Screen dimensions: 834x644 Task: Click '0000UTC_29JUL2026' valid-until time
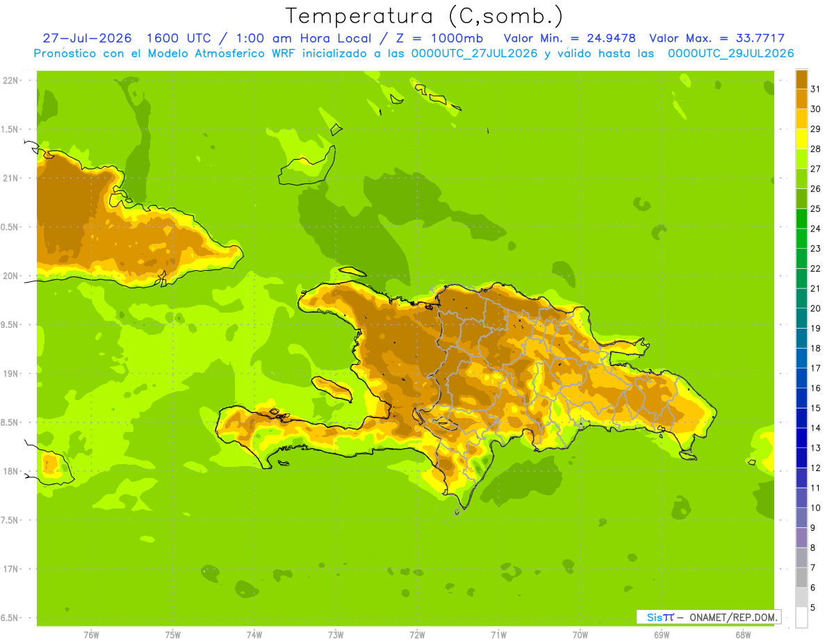tap(730, 53)
